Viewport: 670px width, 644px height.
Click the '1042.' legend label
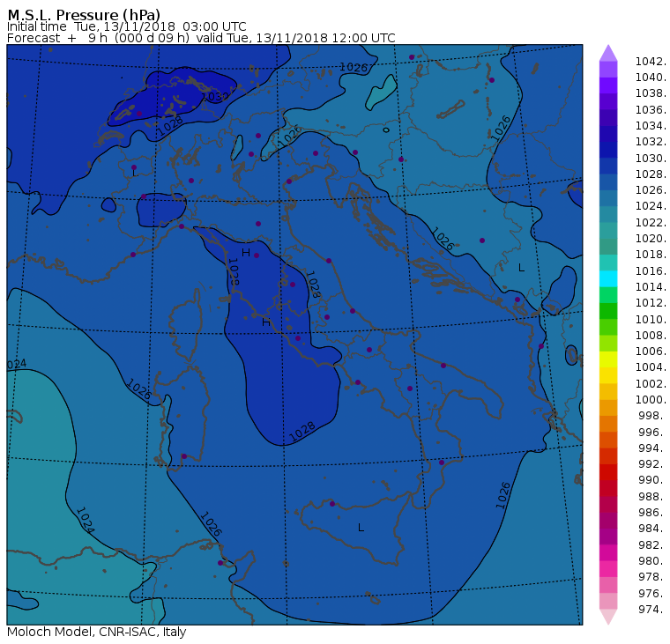click(x=651, y=62)
